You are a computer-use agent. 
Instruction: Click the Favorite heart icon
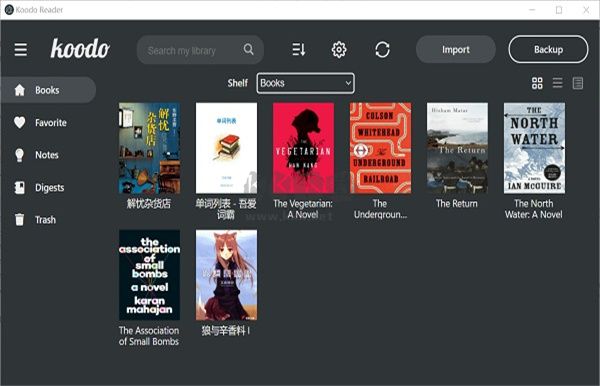20,122
